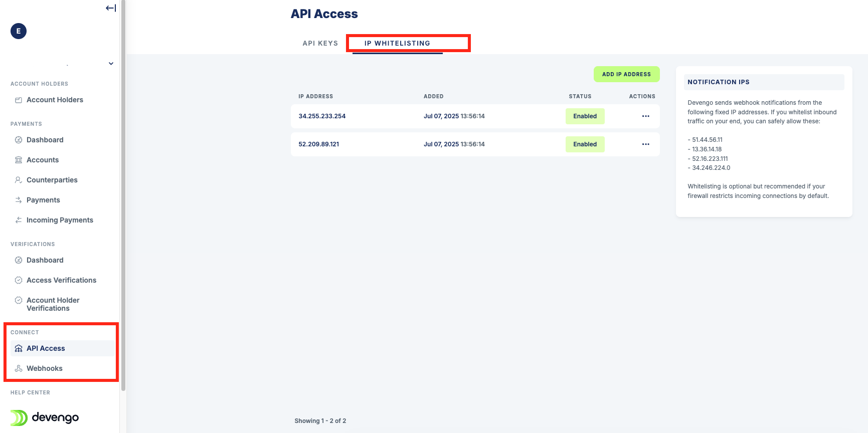Click the Incoming Payments arrow icon
Screen dimensions: 868x433
[19, 220]
